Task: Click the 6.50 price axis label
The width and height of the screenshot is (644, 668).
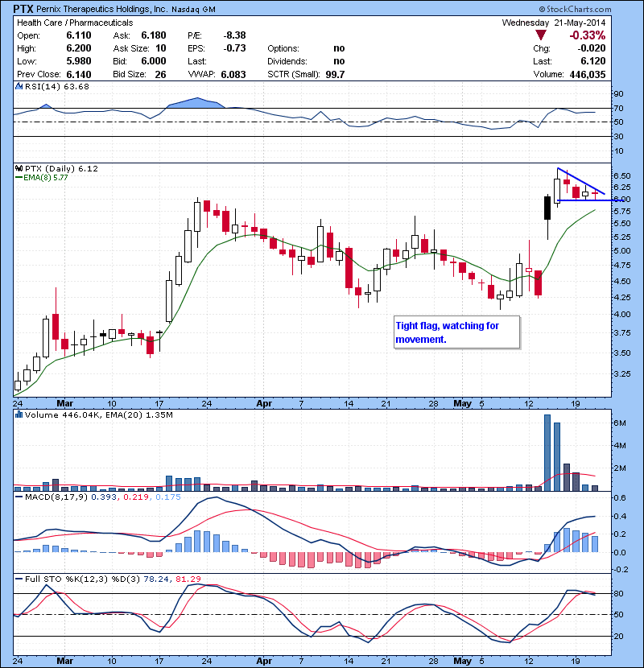Action: [623, 176]
